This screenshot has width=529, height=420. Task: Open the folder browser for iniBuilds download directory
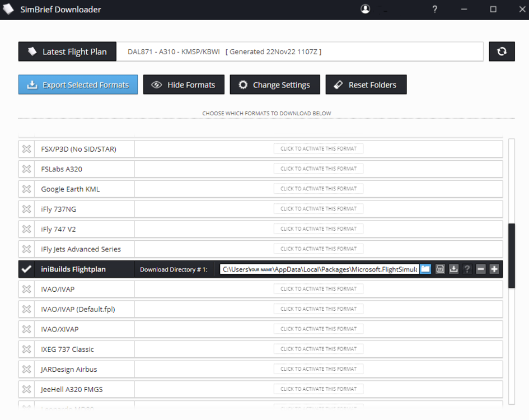pos(425,269)
